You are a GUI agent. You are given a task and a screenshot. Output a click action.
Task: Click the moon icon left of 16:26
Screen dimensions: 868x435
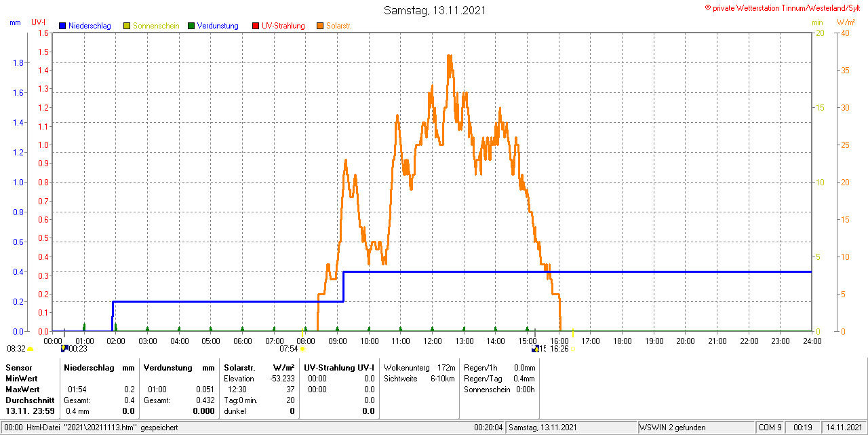pyautogui.click(x=536, y=348)
